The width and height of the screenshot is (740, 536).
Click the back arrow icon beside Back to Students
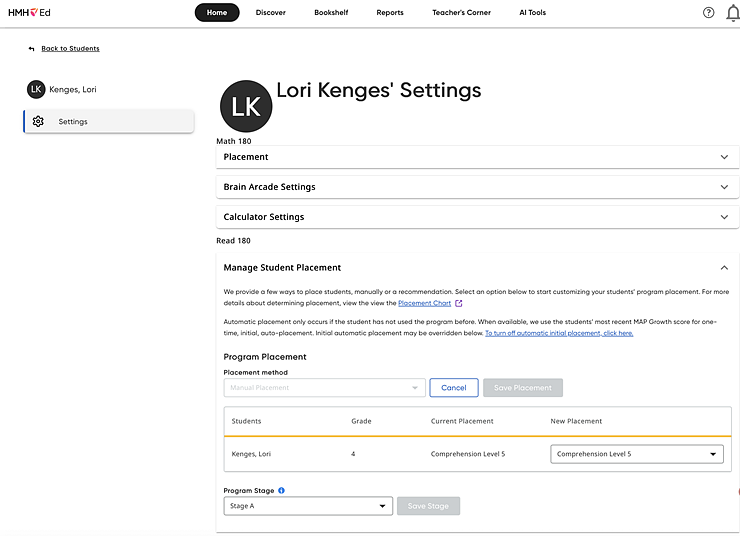click(32, 49)
